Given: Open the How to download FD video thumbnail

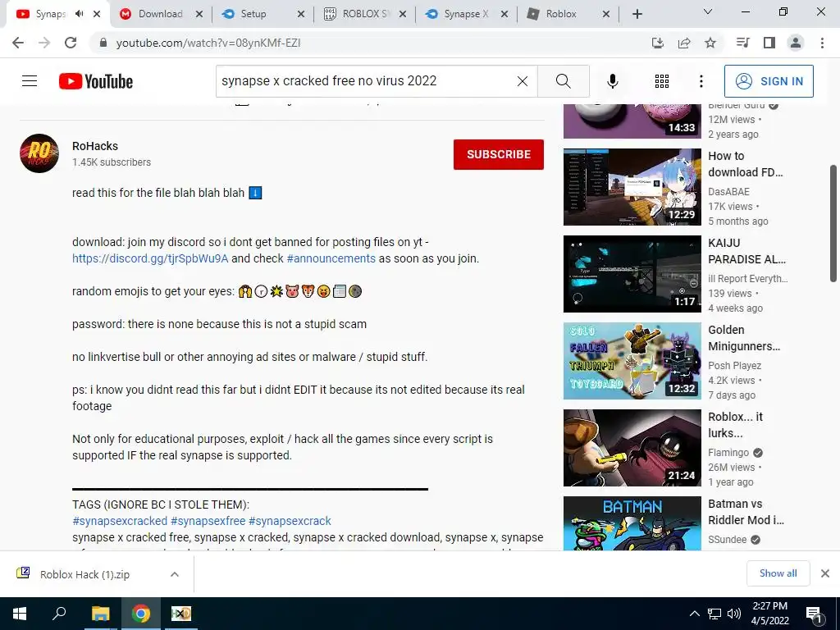Looking at the screenshot, I should (632, 187).
